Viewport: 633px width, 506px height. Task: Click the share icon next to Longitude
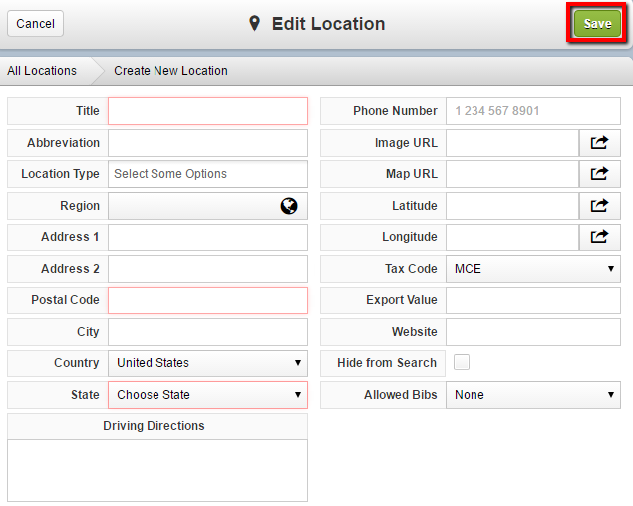[599, 237]
